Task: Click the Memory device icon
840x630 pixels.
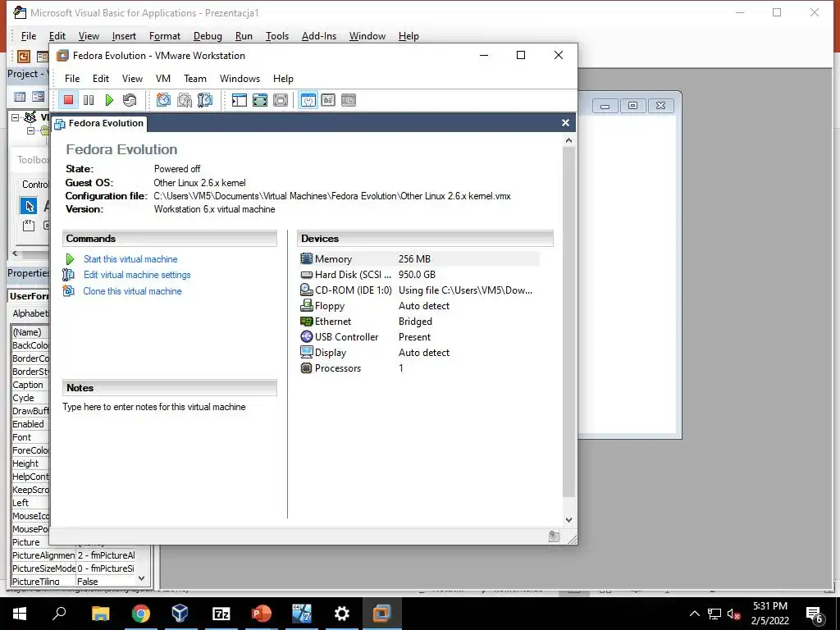Action: 307,258
